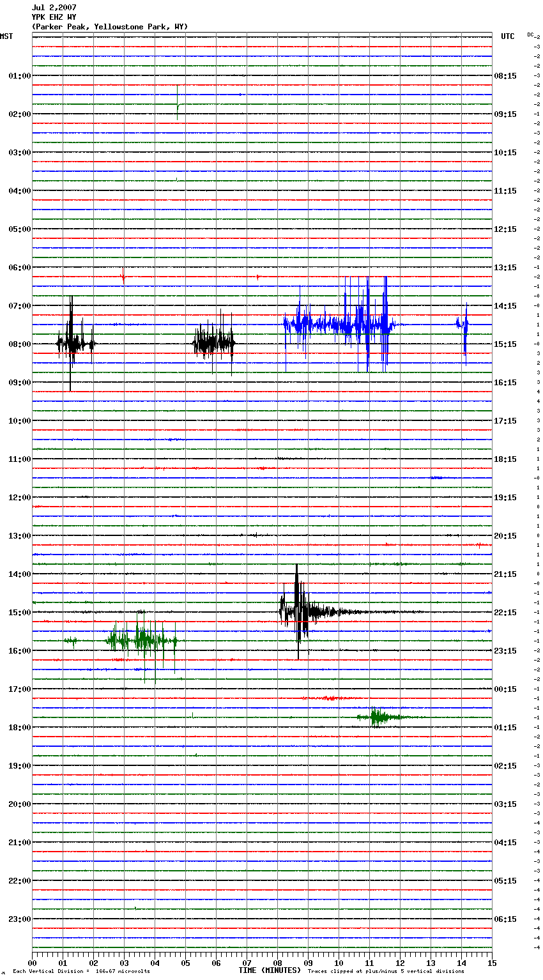Select the '04:00' MST row label
543x980 pixels.
point(20,191)
